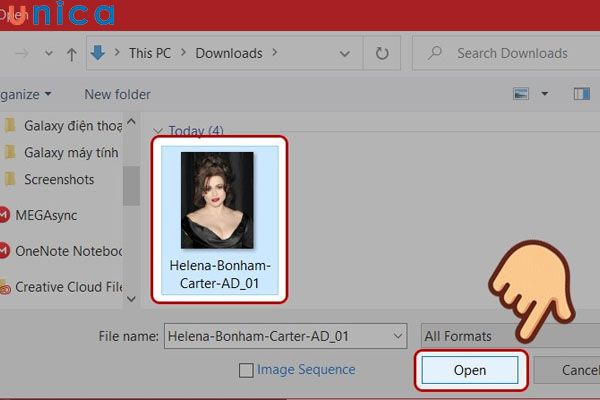Expand the chevron after Downloads
Screen dimensions: 600x400
tap(274, 52)
